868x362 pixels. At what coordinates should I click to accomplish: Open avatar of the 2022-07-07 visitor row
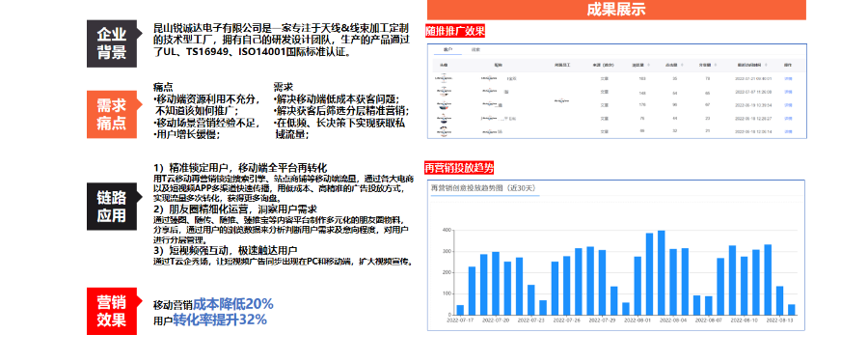point(444,92)
